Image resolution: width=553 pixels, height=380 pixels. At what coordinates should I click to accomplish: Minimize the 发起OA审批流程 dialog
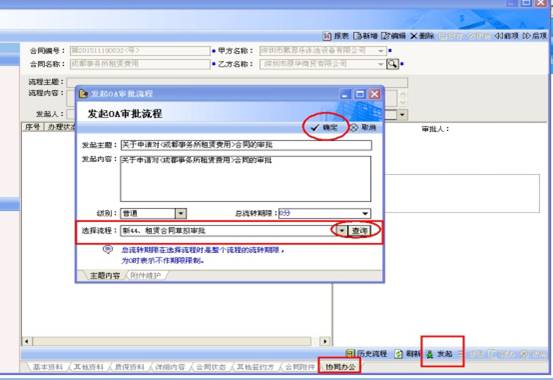[x=345, y=94]
